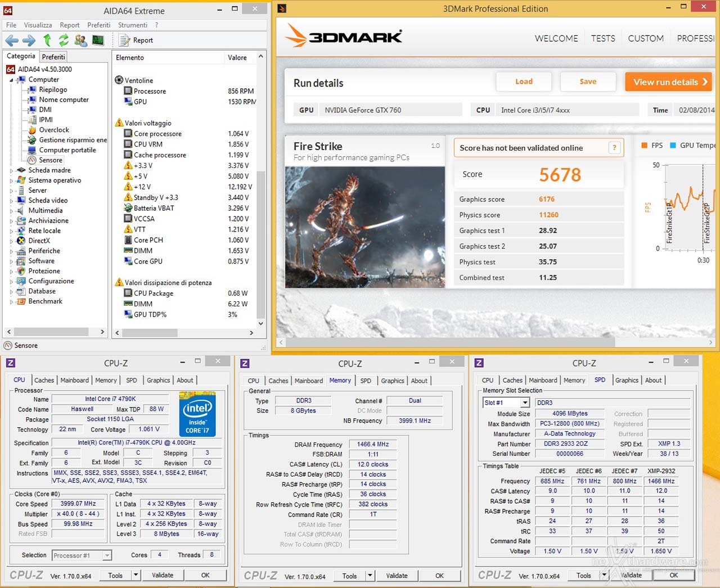Image resolution: width=720 pixels, height=588 pixels.
Task: Expand the Rete locale node
Action: pos(11,231)
